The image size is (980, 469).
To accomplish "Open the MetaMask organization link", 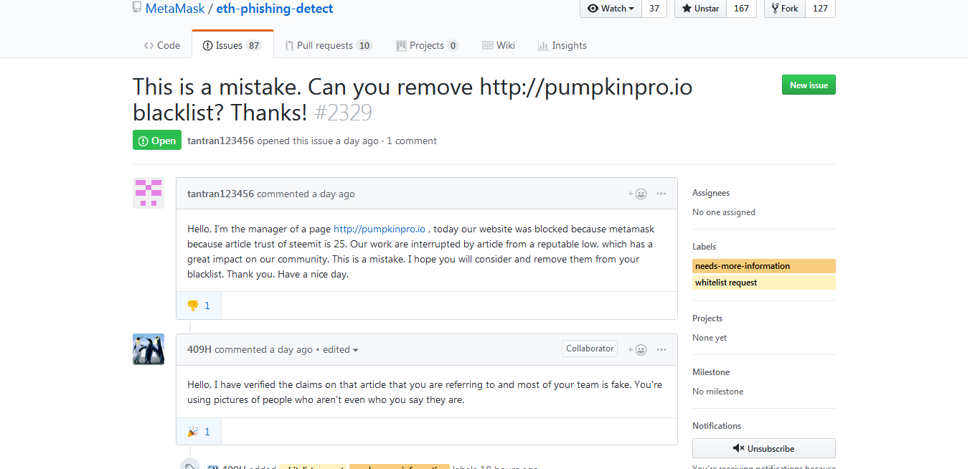I will coord(174,9).
